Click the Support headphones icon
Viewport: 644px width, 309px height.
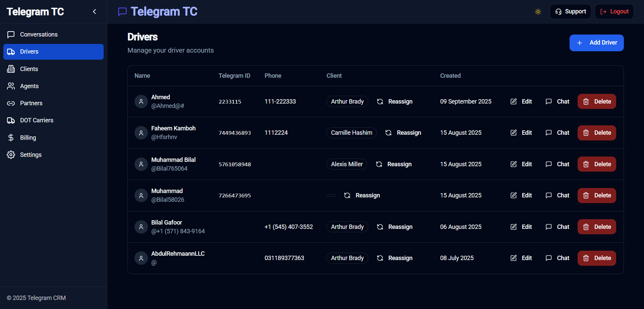click(x=558, y=11)
